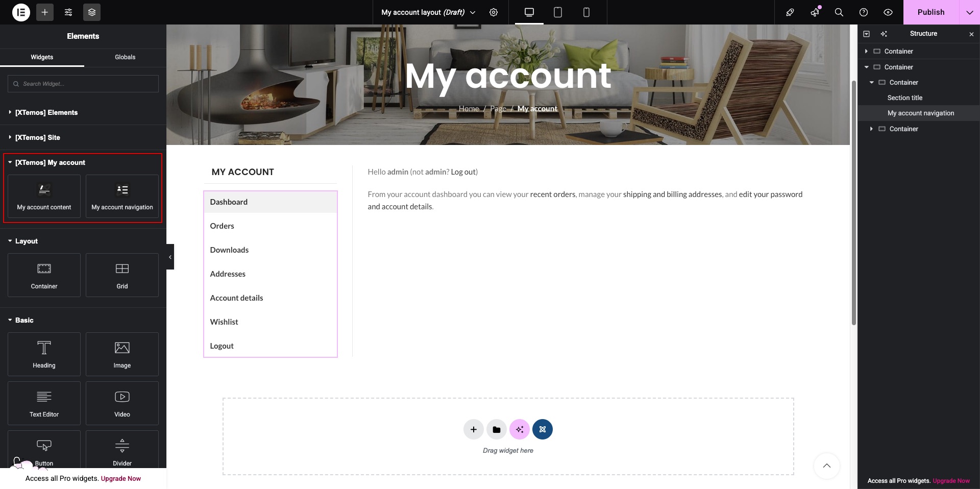Toggle the Structure layers icon
Image resolution: width=980 pixels, height=489 pixels.
[92, 12]
